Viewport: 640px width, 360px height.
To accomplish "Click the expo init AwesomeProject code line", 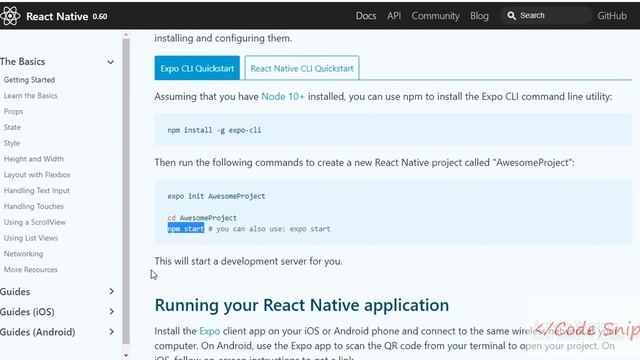I will [216, 196].
